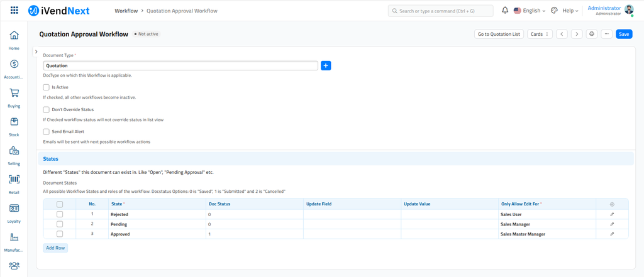Click the Update Value cell for Pending
The image size is (644, 277).
click(x=449, y=224)
